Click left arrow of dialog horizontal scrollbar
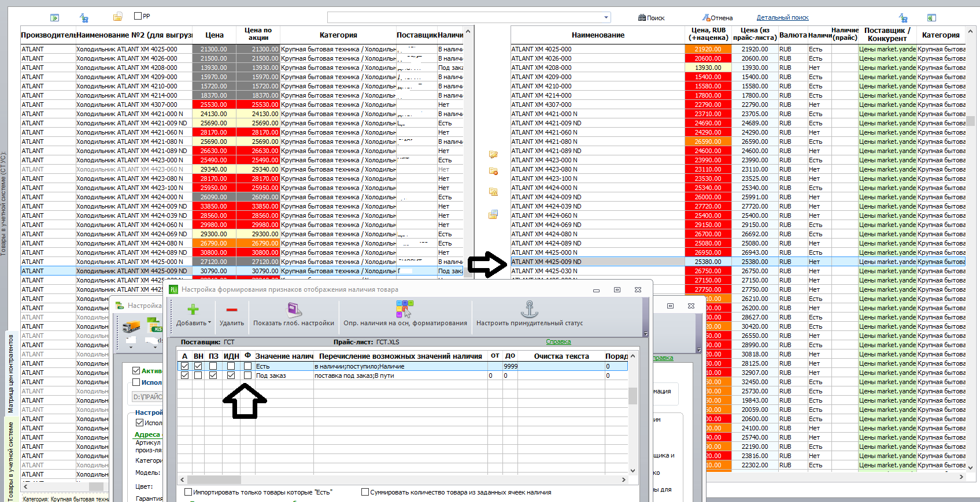Image resolution: width=980 pixels, height=502 pixels. (183, 479)
